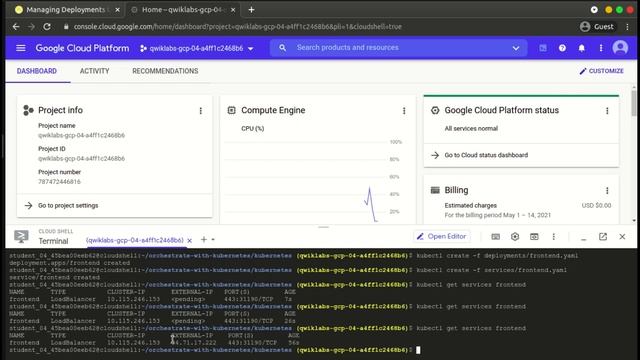Open the Google Cloud navigation hamburger menu

(x=21, y=48)
